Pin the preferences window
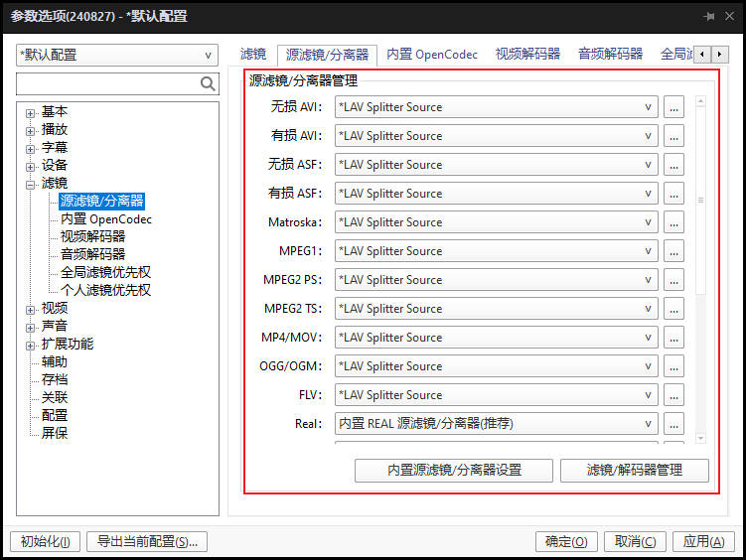Image resolution: width=746 pixels, height=560 pixels. pos(709,17)
